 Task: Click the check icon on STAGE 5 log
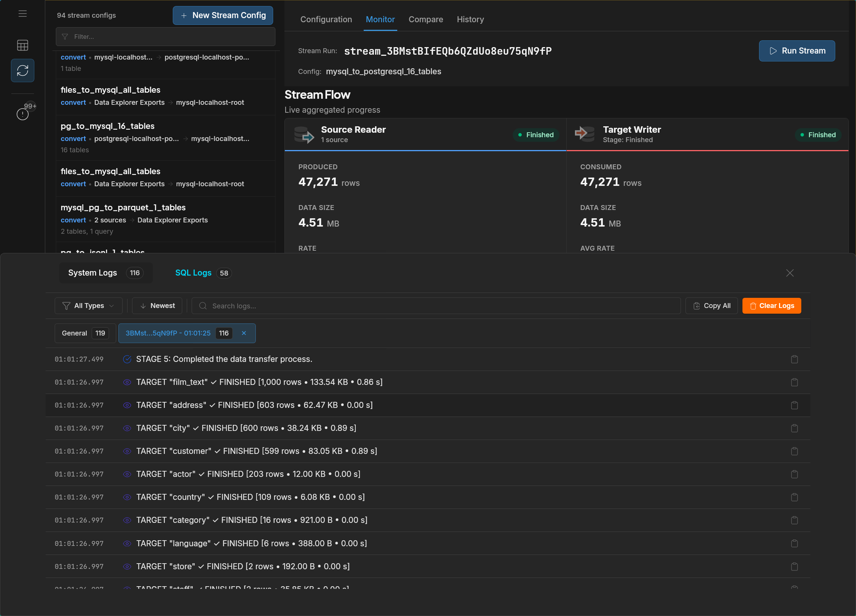tap(127, 359)
